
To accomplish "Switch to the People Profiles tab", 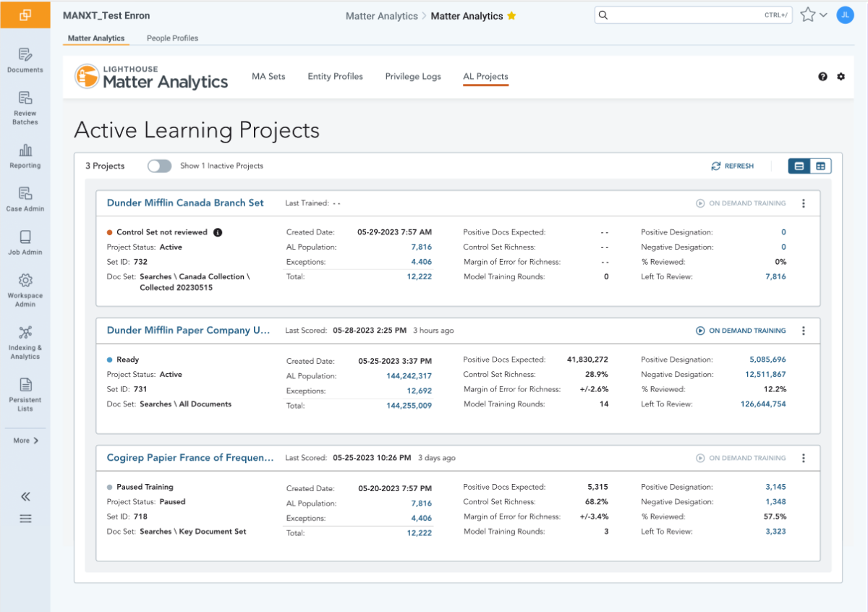I will click(x=172, y=38).
